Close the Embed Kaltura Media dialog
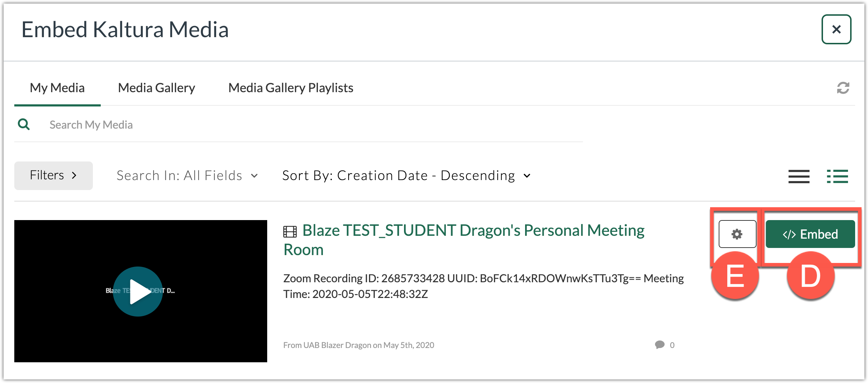Image resolution: width=868 pixels, height=383 pixels. (836, 29)
